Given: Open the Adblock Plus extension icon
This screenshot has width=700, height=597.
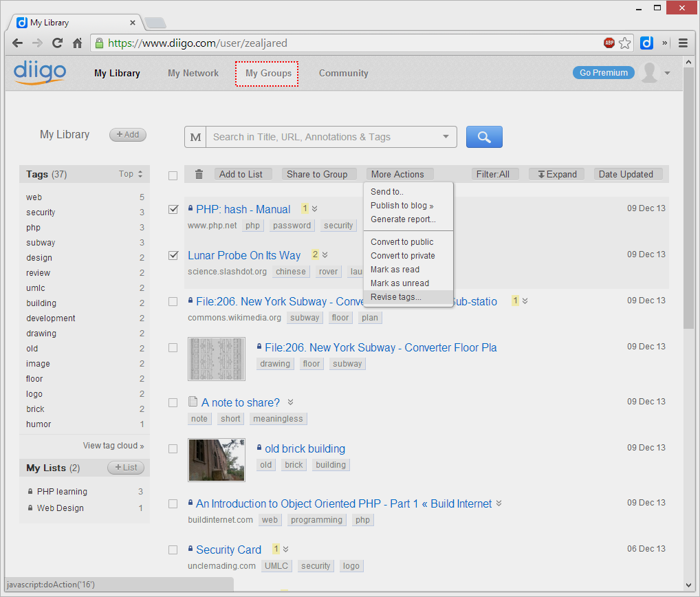Looking at the screenshot, I should click(x=609, y=43).
